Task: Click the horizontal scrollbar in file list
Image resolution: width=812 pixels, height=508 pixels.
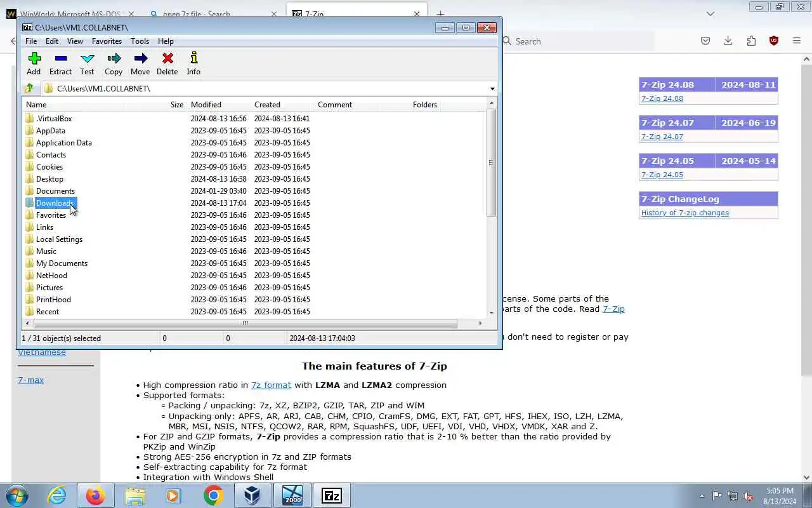Action: (245, 323)
